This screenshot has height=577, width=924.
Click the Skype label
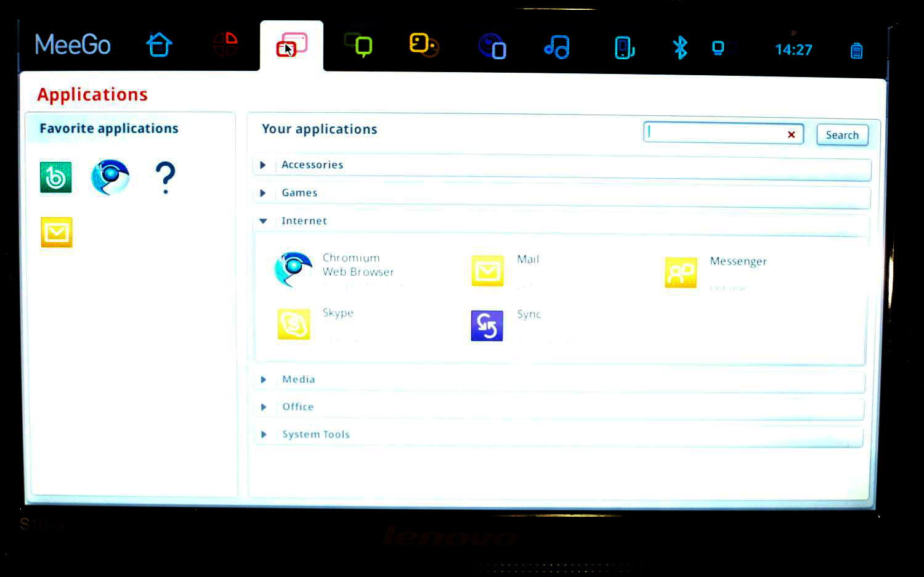pos(338,313)
